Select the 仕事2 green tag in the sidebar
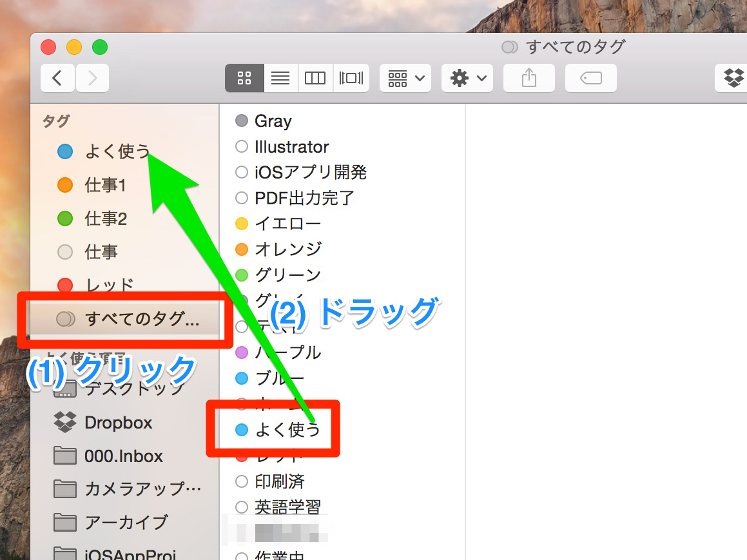747x560 pixels. [x=125, y=218]
